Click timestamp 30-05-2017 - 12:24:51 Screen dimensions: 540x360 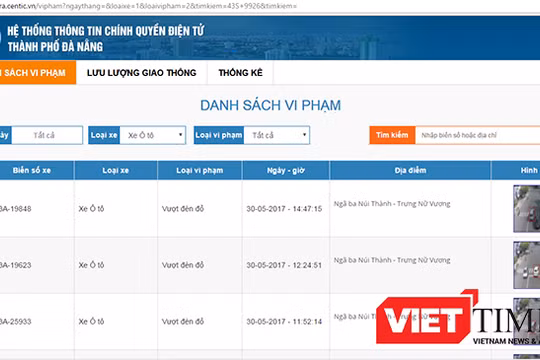click(x=284, y=265)
